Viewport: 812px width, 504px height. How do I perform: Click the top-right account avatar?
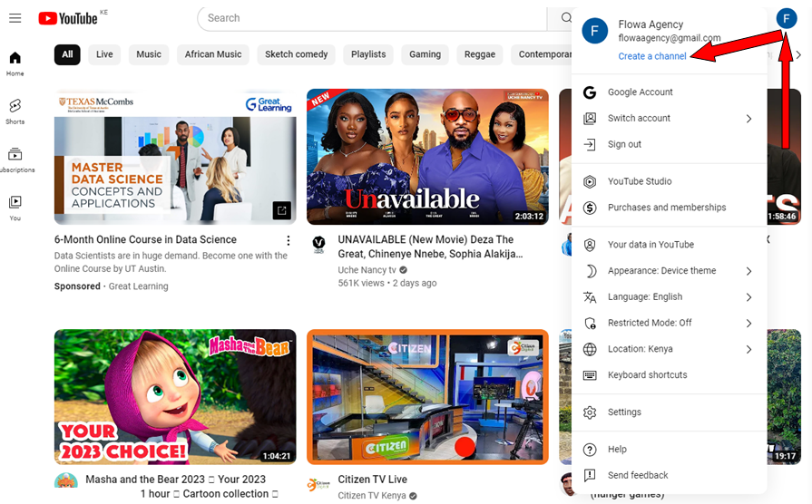[x=786, y=18]
